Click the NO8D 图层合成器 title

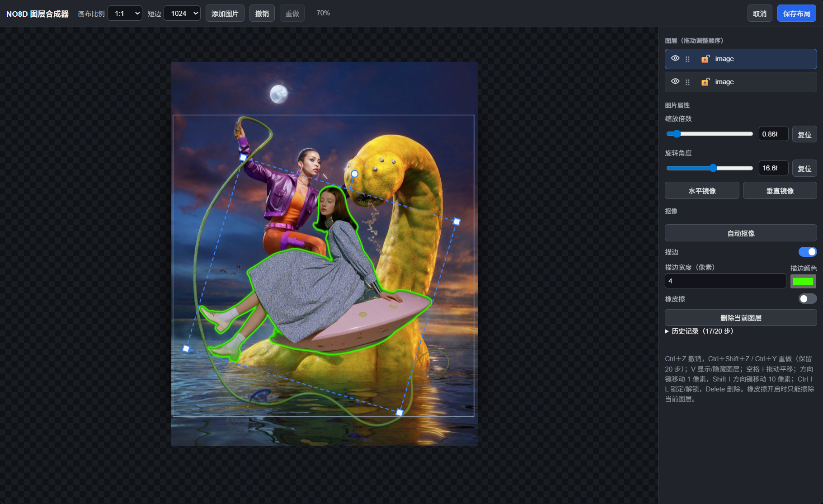click(38, 14)
